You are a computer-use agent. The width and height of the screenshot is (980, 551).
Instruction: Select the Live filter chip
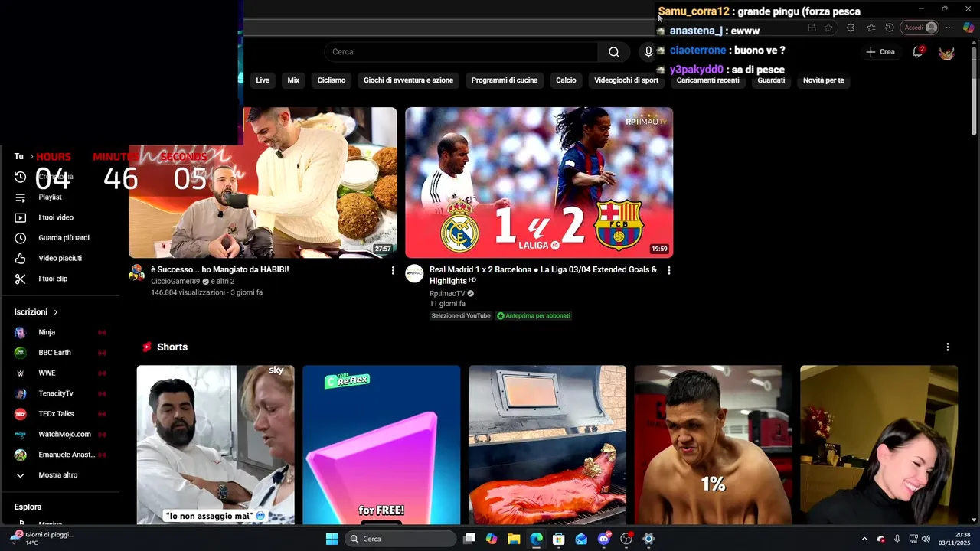(x=263, y=80)
